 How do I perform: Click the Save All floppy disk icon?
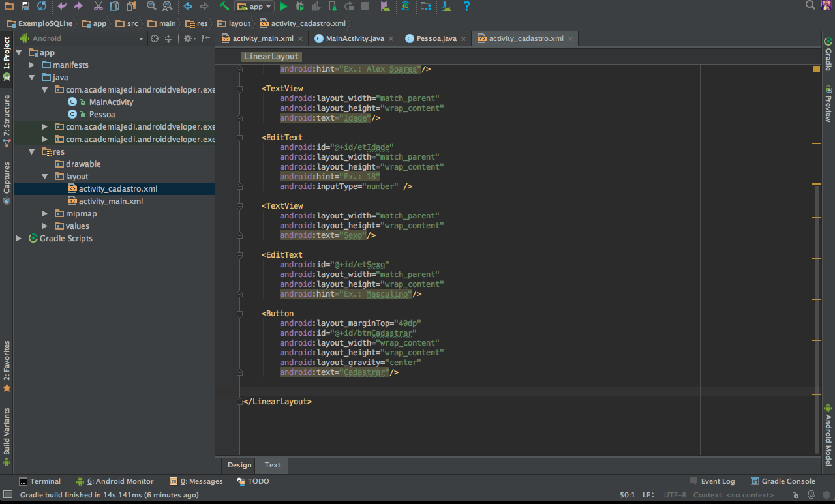coord(25,7)
